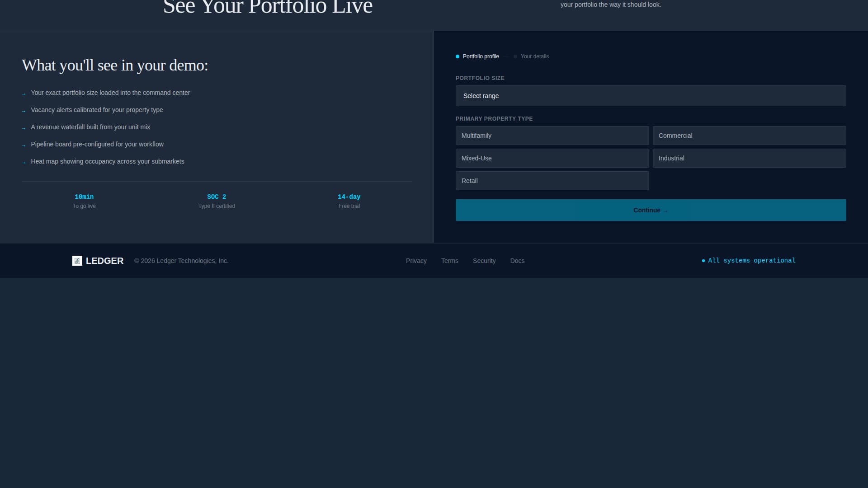Viewport: 868px width, 488px height.
Task: Select the Multifamily property type
Action: click(552, 136)
